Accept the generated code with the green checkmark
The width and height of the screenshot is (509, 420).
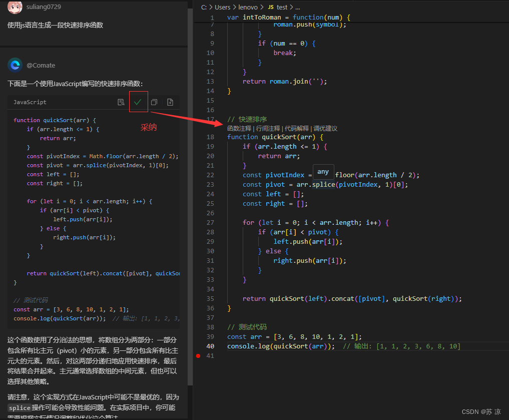[138, 102]
